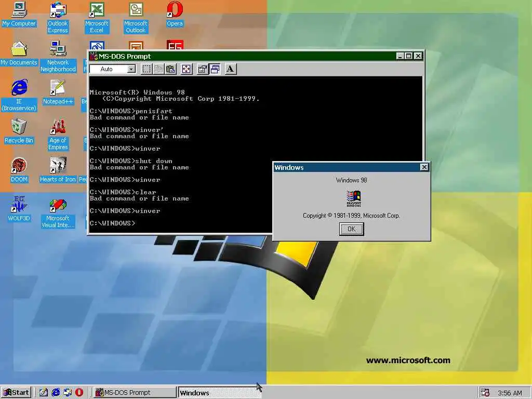Close the MS-DOS Prompt window

point(418,56)
